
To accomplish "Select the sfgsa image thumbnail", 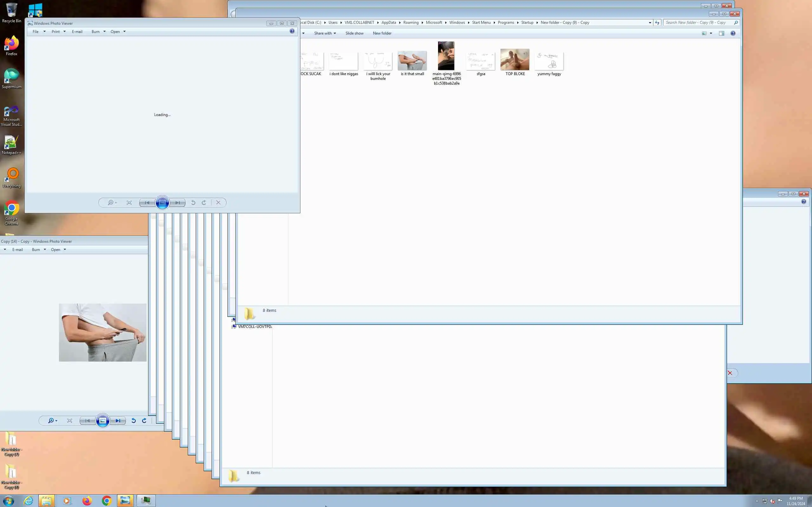I will (x=481, y=61).
